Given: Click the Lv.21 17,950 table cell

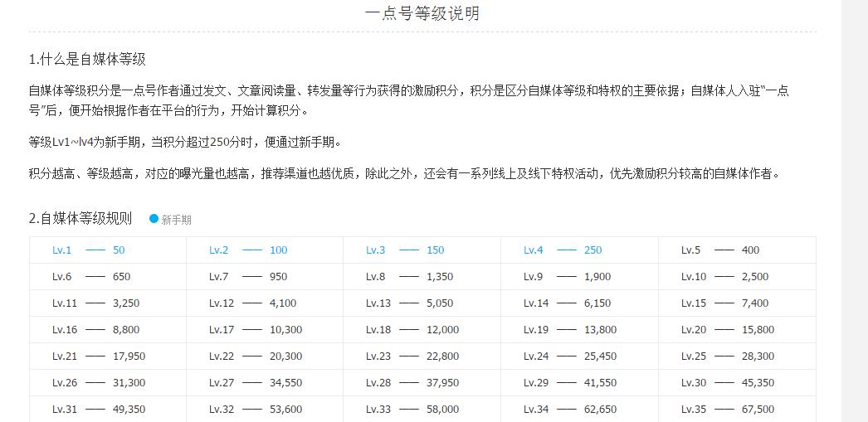Looking at the screenshot, I should pos(107,357).
